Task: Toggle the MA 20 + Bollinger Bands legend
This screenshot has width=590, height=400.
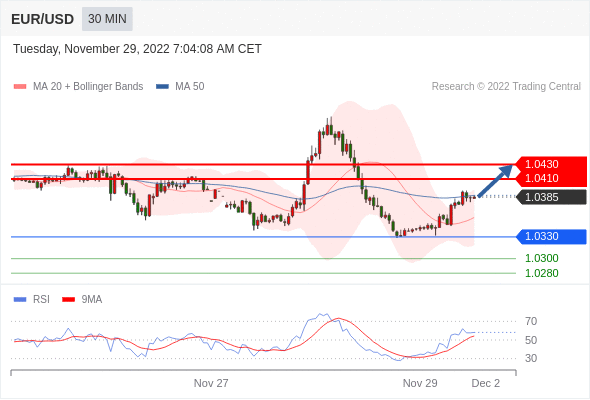Action: [x=78, y=87]
